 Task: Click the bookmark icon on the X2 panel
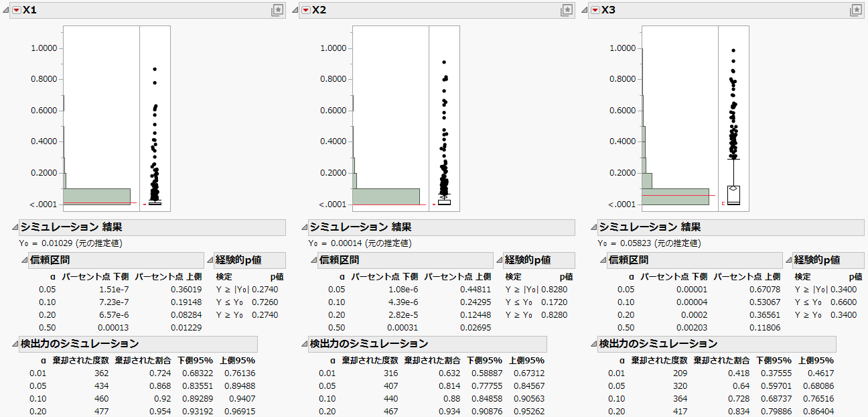click(x=567, y=9)
